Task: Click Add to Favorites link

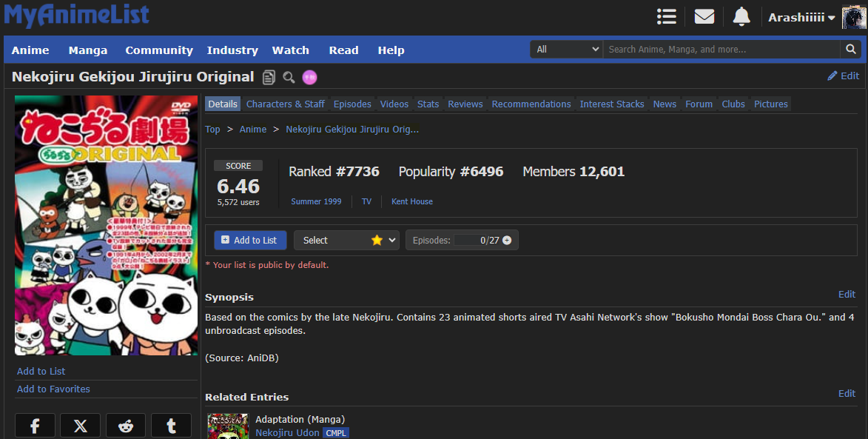Action: 53,389
